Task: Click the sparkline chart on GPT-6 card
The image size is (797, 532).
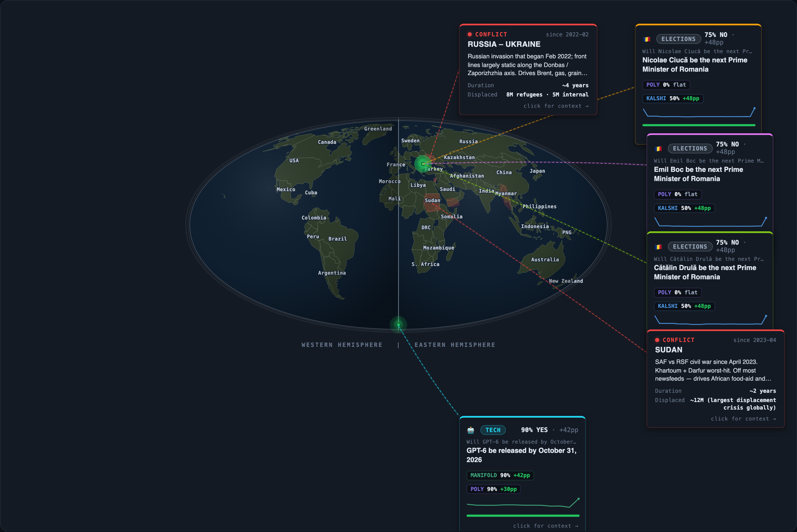Action: 523,503
